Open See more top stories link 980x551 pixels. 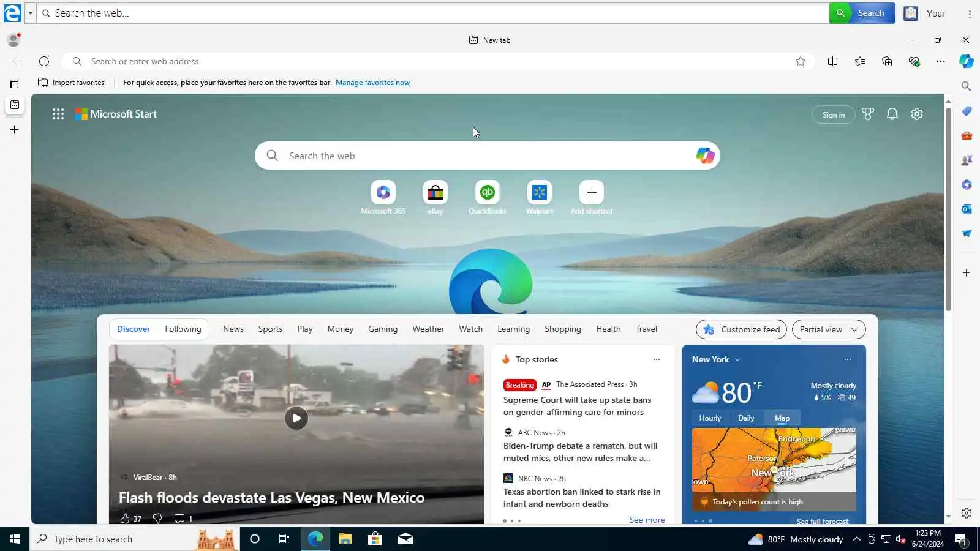(x=647, y=520)
